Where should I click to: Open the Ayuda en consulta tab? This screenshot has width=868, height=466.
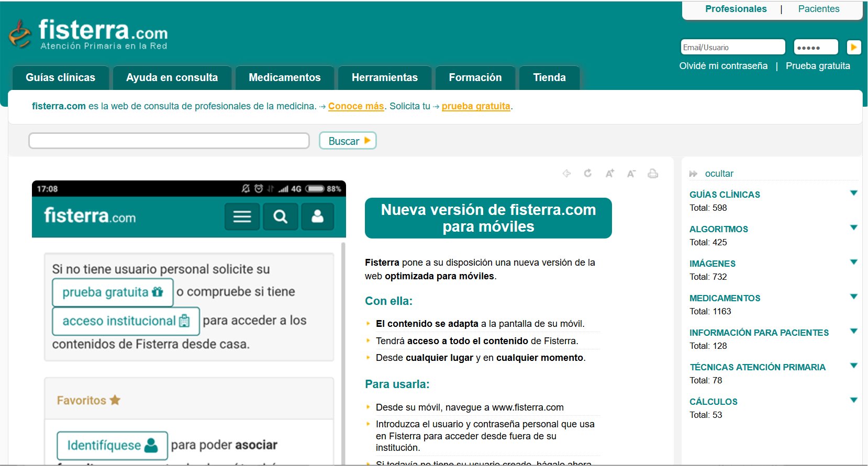(172, 77)
